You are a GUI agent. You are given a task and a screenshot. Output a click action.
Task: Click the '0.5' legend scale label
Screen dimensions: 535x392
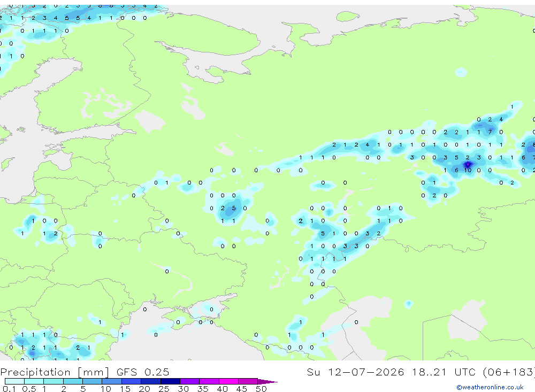(29, 389)
